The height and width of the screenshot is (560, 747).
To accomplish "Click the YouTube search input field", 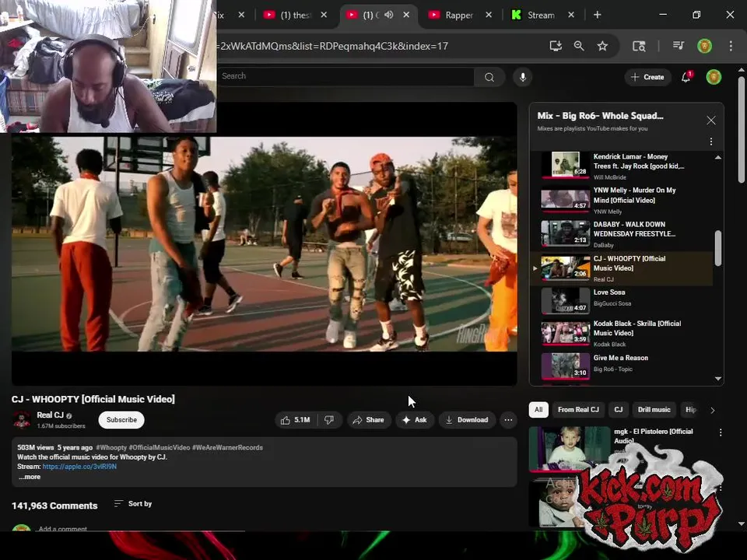I will (x=345, y=77).
